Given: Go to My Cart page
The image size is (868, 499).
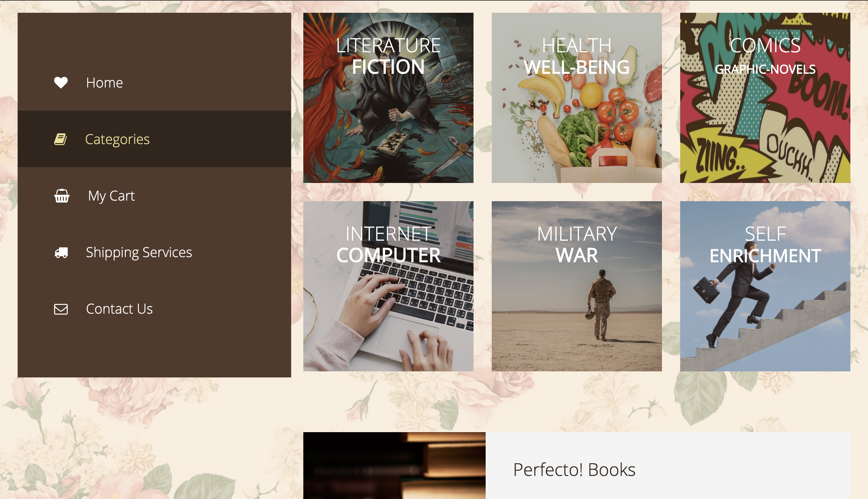Looking at the screenshot, I should (154, 196).
